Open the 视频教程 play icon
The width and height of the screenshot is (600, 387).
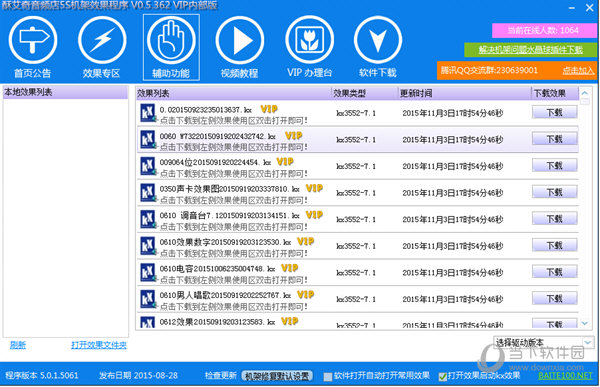tap(240, 40)
